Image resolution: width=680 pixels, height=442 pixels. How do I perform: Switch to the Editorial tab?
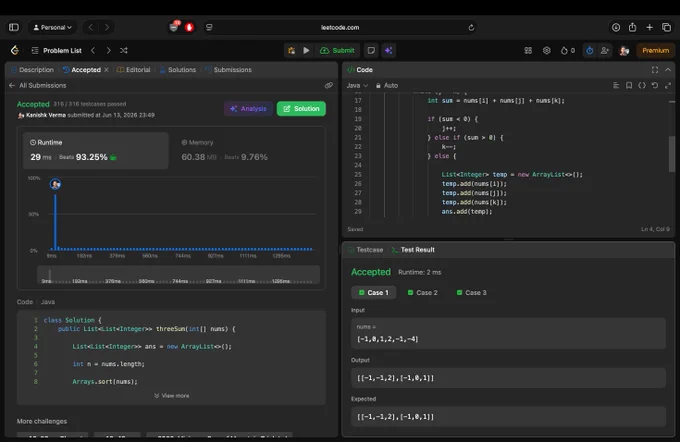(x=134, y=70)
